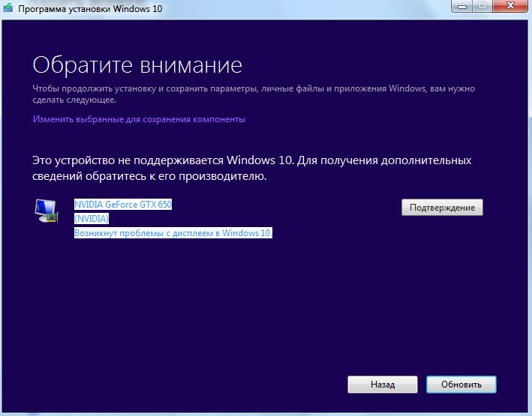Click the Назад button
Viewport: 532px width, 416px height.
point(383,385)
